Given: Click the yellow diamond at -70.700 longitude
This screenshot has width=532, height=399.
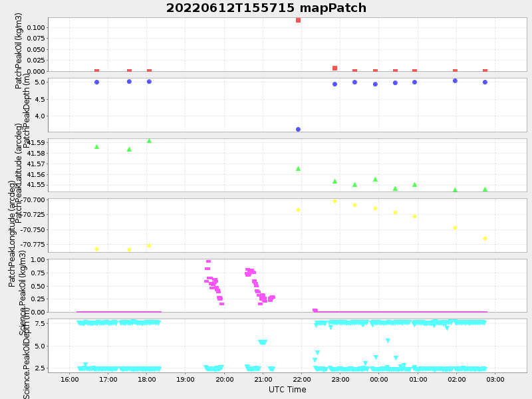Looking at the screenshot, I should 335,201.
